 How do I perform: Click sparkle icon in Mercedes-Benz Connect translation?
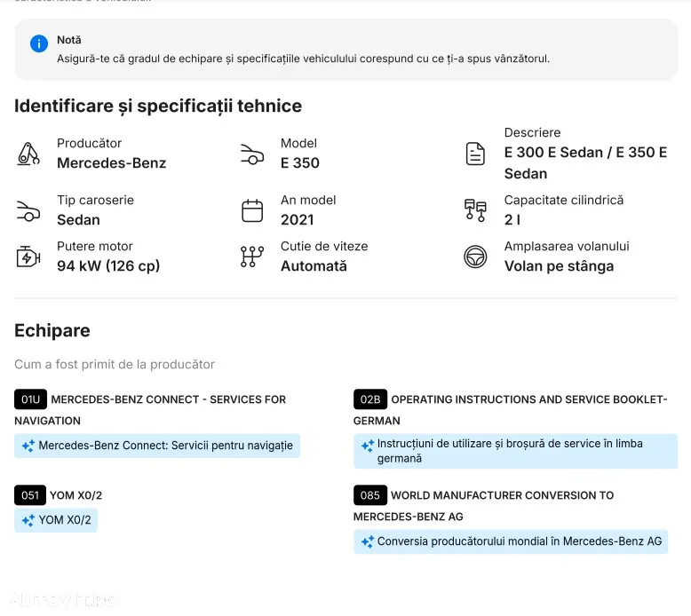(x=28, y=446)
